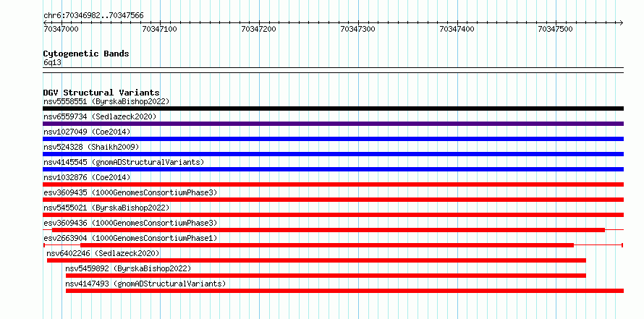Open nsv5459892 (ByrskaBishop2022) label
Image resolution: width=644 pixels, height=319 pixels.
128,268
